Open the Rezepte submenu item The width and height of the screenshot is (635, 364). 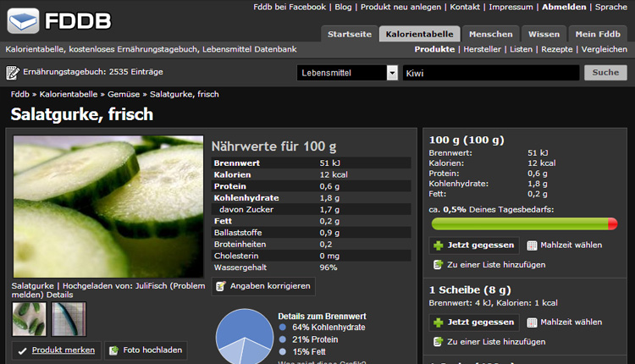tap(557, 49)
